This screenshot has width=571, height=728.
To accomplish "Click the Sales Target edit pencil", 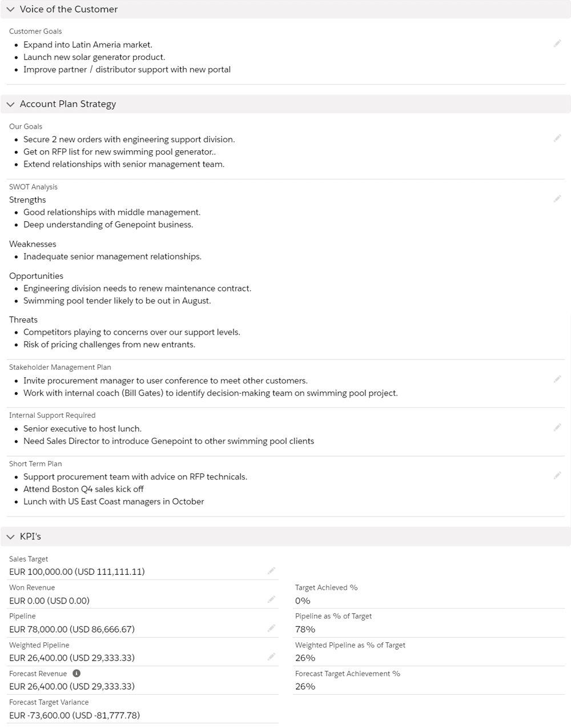I will click(271, 571).
